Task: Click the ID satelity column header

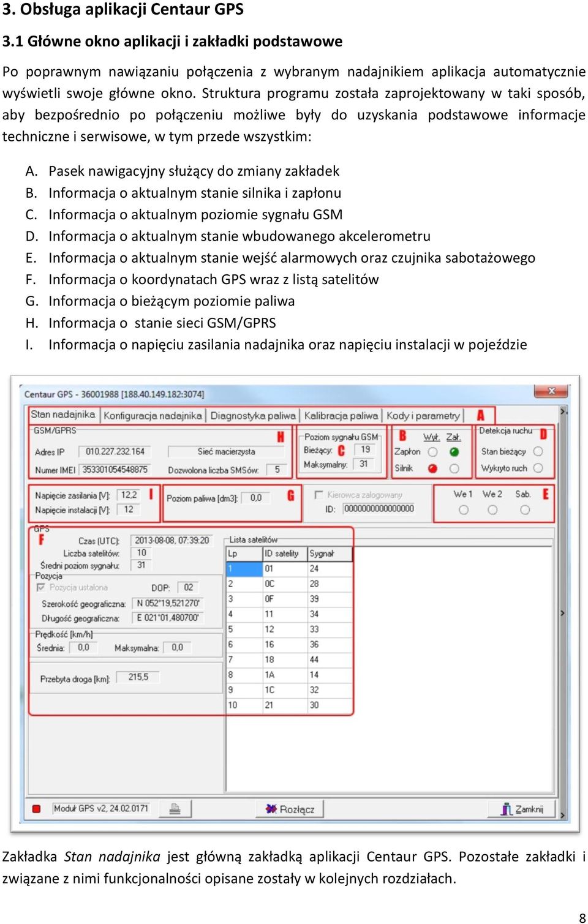Action: [x=285, y=554]
